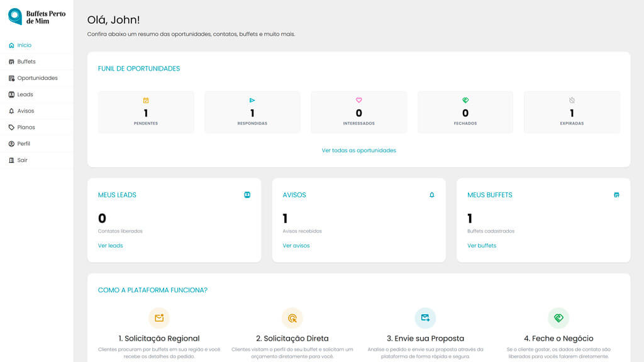
Task: Select the Expiradas funnel card
Action: (572, 112)
